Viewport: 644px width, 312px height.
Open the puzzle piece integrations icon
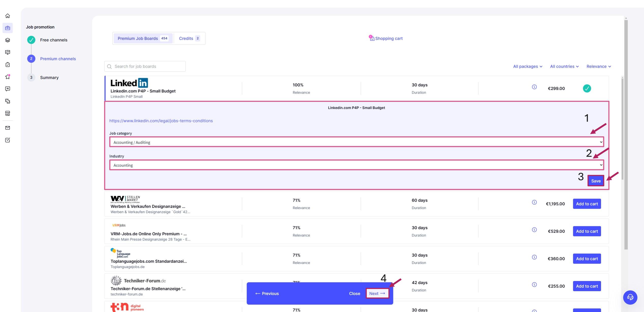[x=8, y=101]
